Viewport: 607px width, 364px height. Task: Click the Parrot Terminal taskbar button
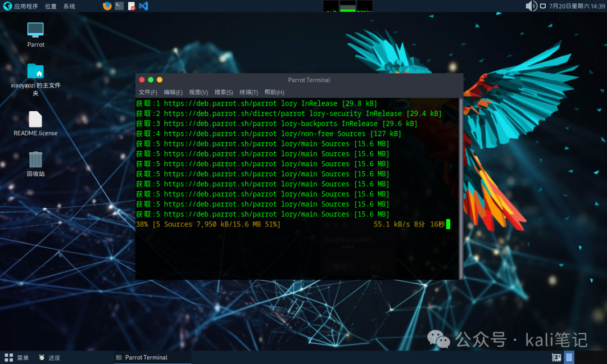152,357
